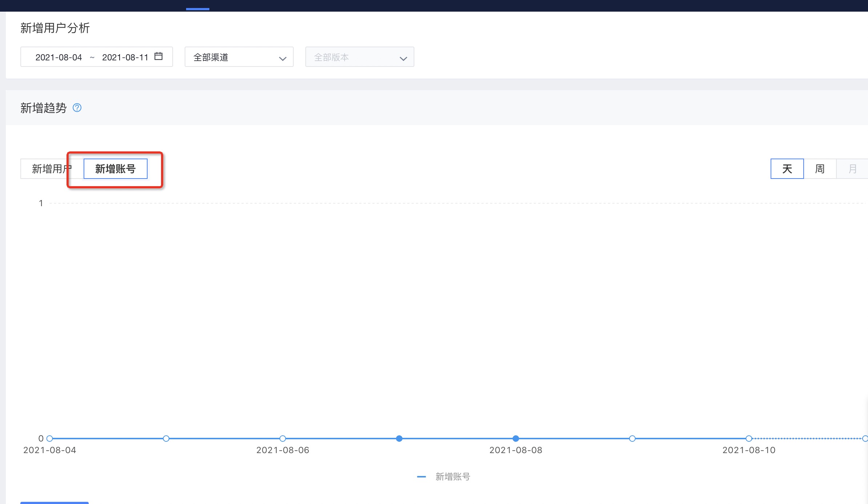Choose the 周 granularity option

(820, 169)
